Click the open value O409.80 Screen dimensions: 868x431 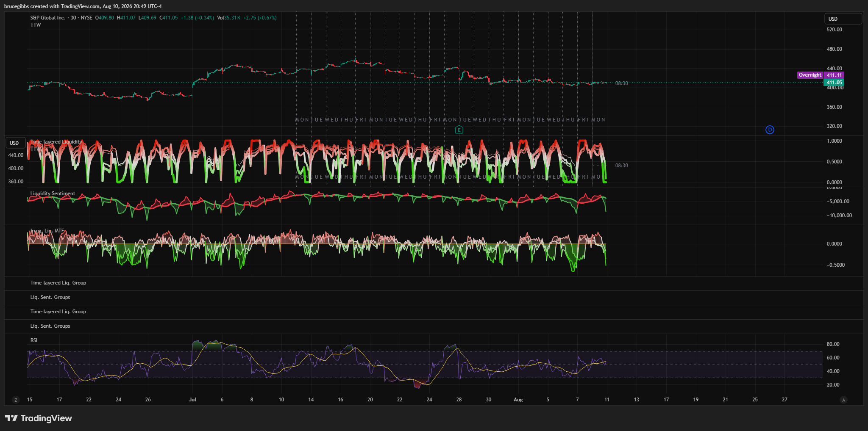[104, 18]
